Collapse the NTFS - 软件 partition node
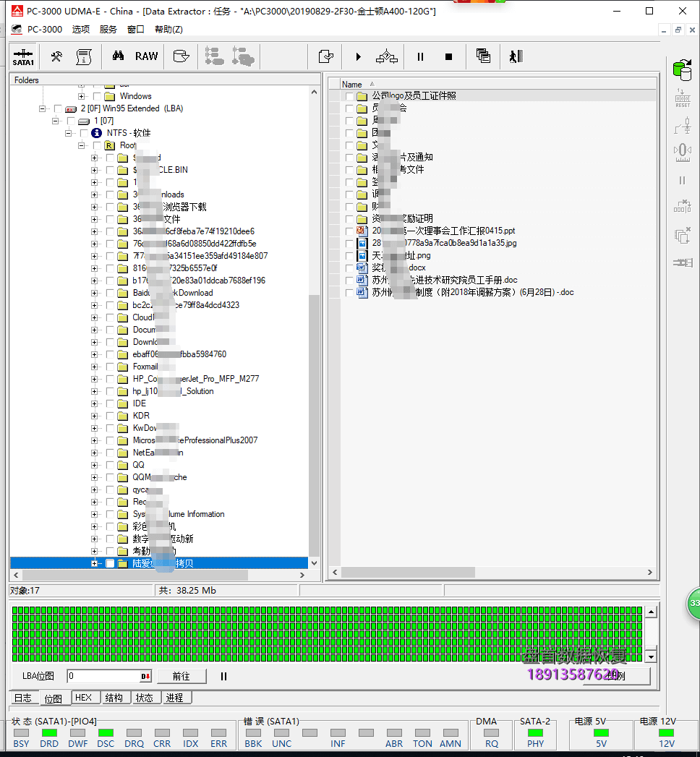The width and height of the screenshot is (700, 757). [69, 133]
